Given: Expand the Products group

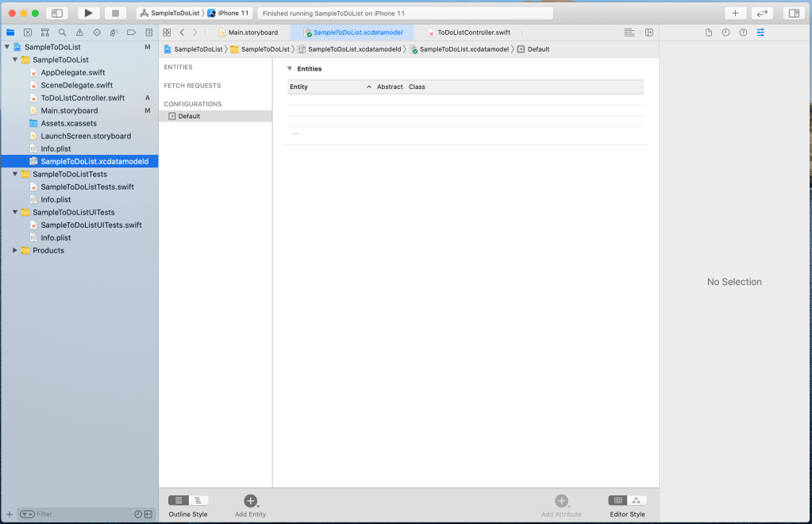Looking at the screenshot, I should coord(15,250).
